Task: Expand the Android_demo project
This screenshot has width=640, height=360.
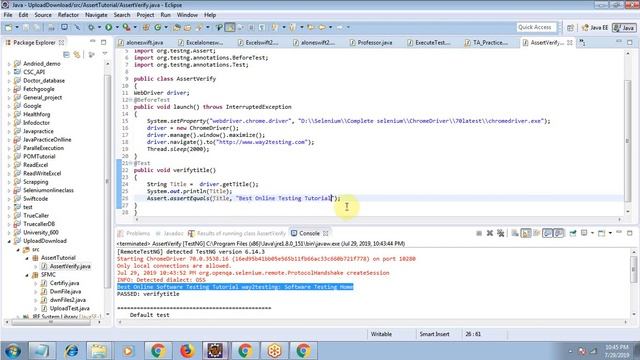Action: [9, 64]
